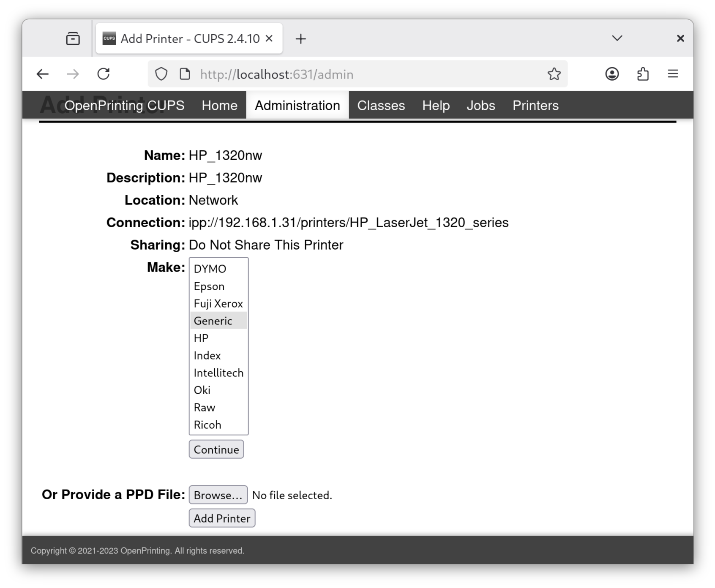The image size is (715, 588).
Task: Expand the list all tabs chevron
Action: point(617,38)
